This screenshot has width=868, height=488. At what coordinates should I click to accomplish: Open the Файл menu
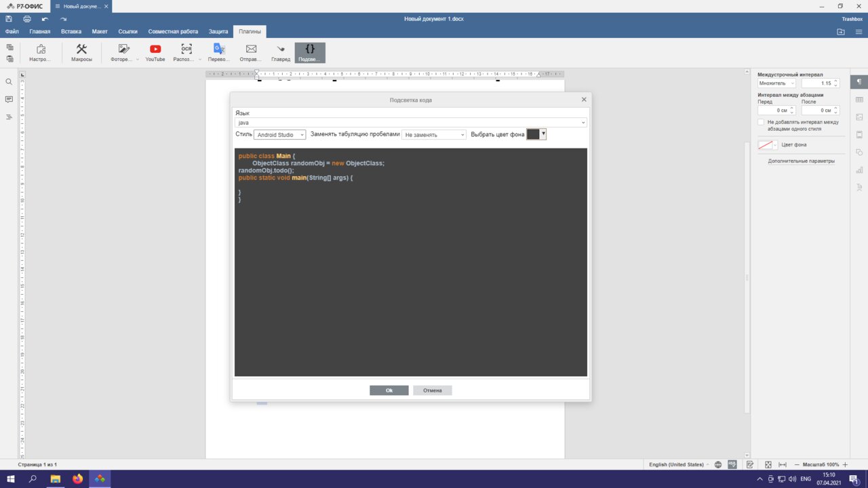[12, 31]
